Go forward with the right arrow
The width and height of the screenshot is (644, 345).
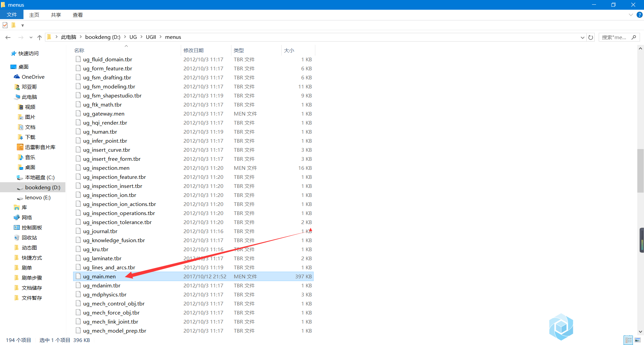click(x=21, y=37)
